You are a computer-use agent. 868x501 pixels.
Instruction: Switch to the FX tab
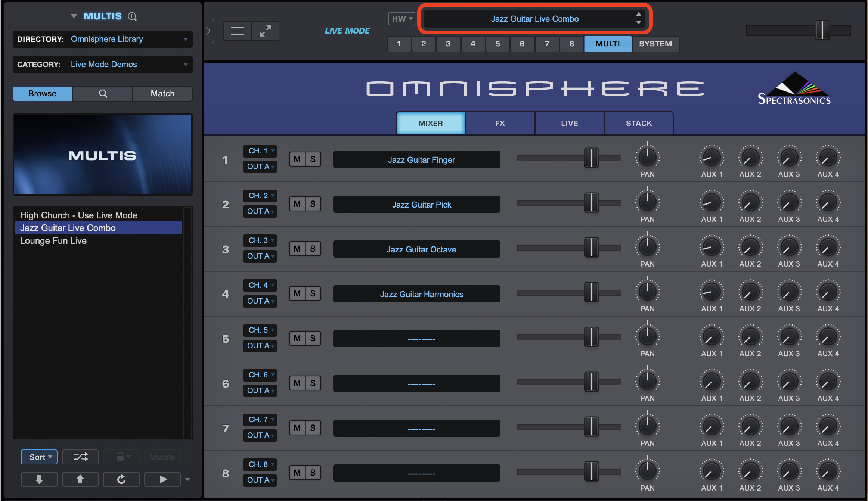500,123
